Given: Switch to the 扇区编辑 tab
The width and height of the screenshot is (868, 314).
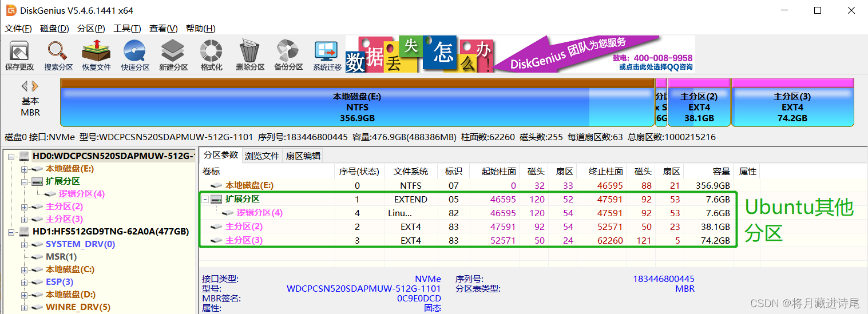Looking at the screenshot, I should [x=303, y=156].
